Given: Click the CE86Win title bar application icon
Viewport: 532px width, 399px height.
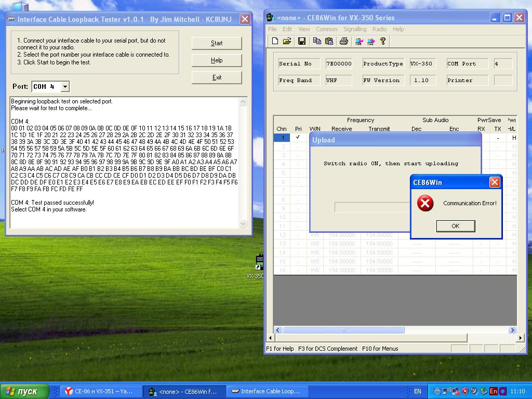Looking at the screenshot, I should [x=270, y=17].
